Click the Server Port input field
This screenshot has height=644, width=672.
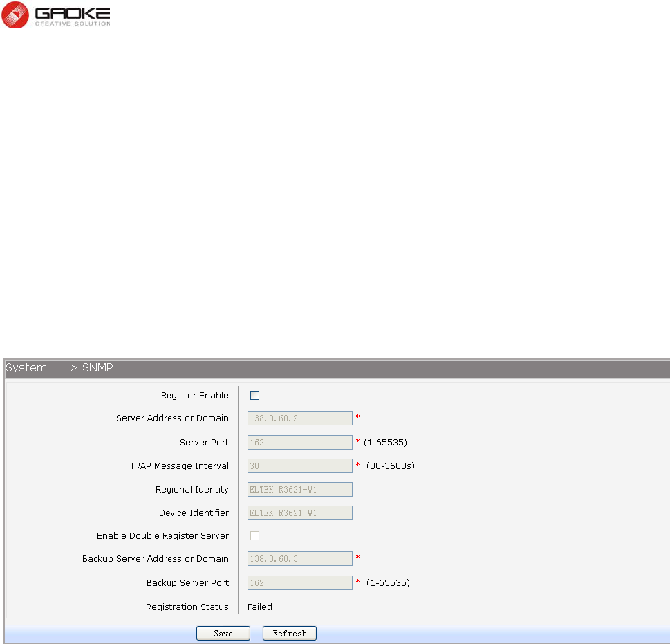(x=299, y=442)
